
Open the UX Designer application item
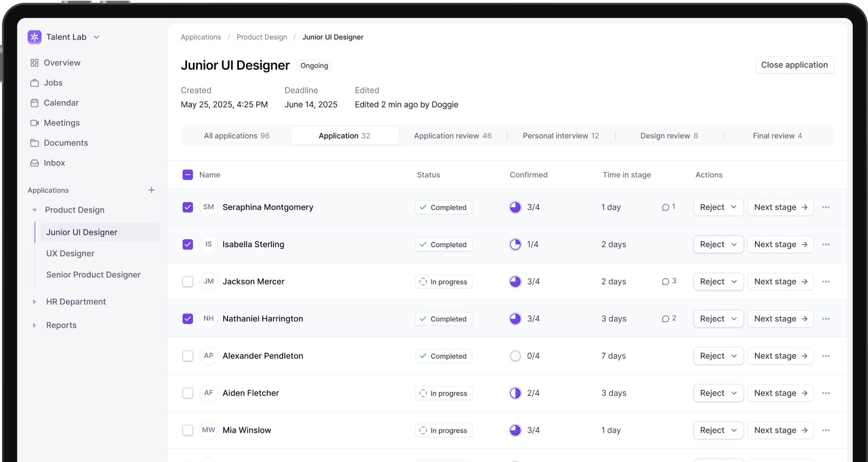pyautogui.click(x=70, y=253)
